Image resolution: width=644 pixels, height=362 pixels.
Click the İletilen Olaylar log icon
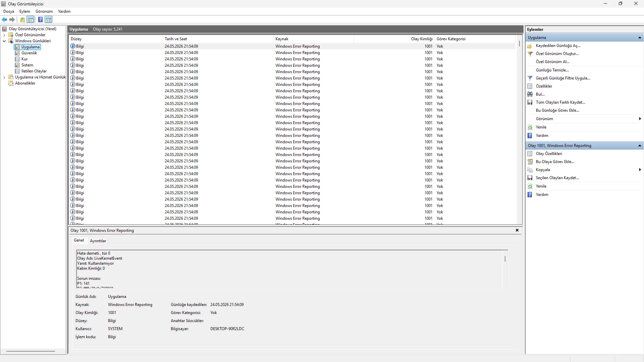click(x=17, y=71)
